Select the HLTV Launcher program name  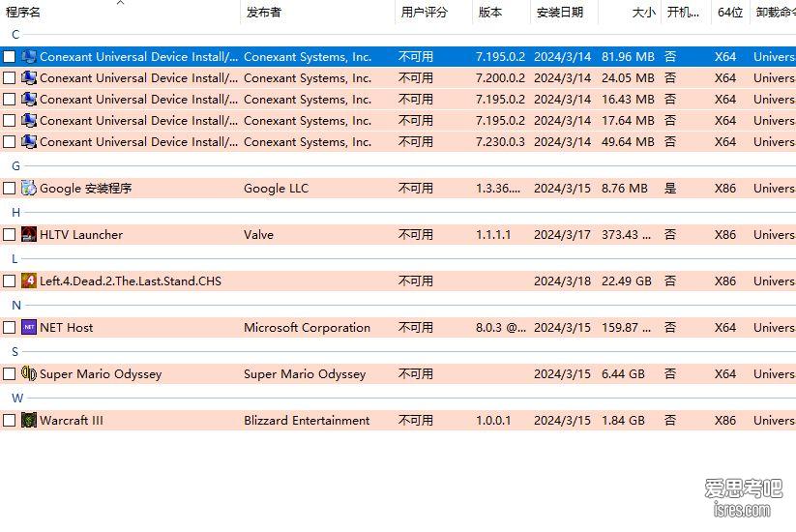coord(81,234)
